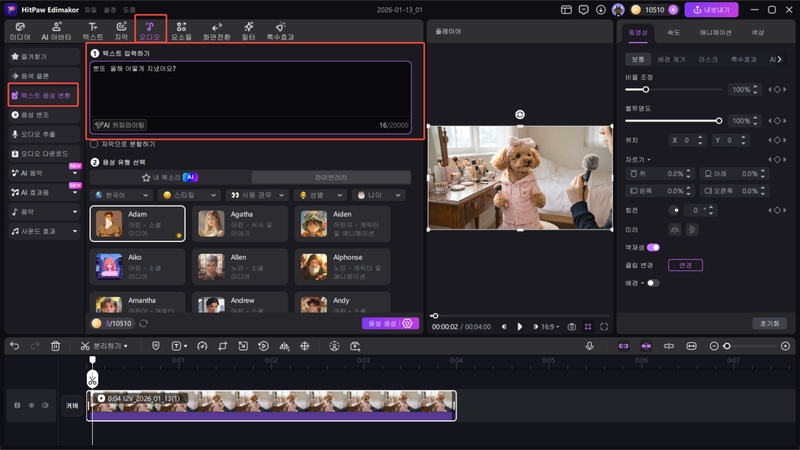The image size is (800, 450).
Task: Open the 오디오 (Audio) tab
Action: pyautogui.click(x=150, y=29)
